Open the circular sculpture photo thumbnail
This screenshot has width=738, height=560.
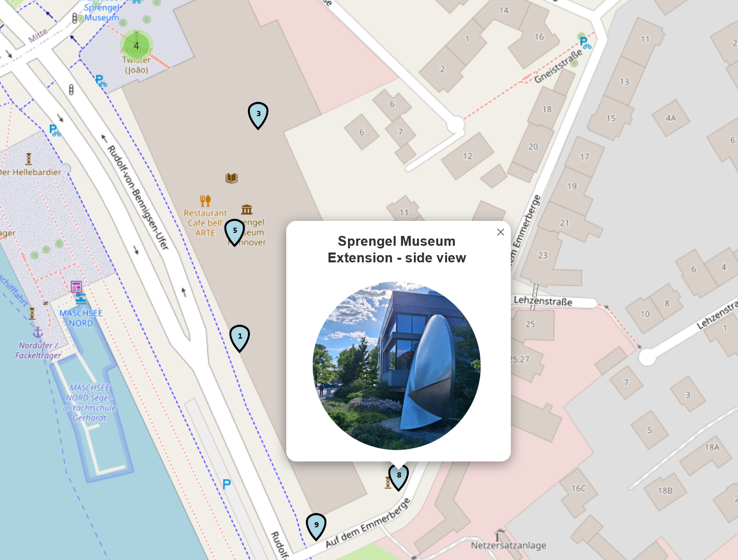coord(397,366)
